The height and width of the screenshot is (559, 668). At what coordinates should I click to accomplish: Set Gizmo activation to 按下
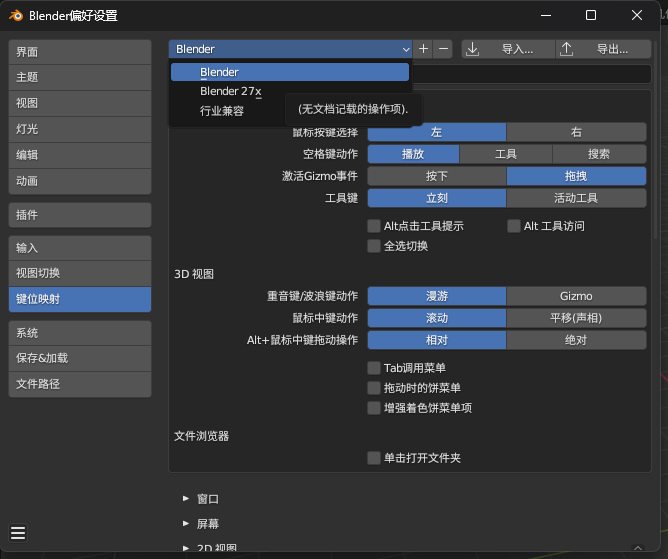[x=437, y=176]
